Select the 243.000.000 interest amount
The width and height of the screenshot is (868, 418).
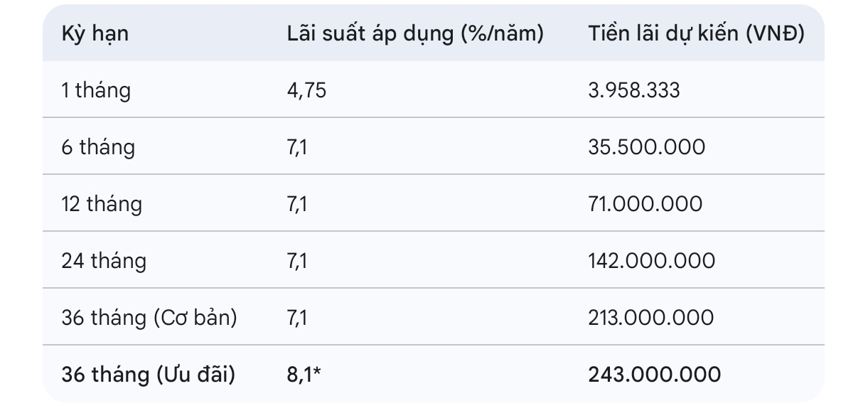[654, 375]
